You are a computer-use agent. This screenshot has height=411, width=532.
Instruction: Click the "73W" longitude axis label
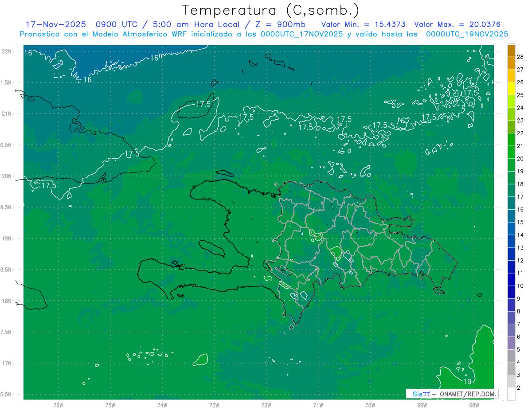point(214,405)
